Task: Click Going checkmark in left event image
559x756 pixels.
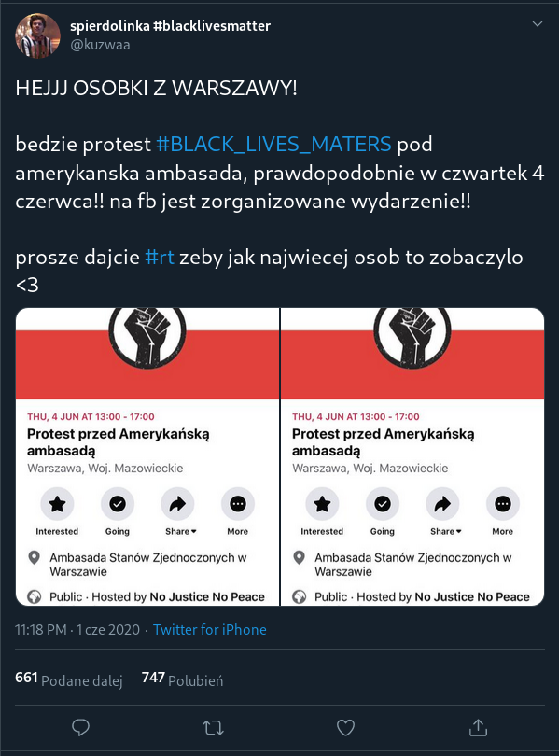Action: tap(118, 504)
